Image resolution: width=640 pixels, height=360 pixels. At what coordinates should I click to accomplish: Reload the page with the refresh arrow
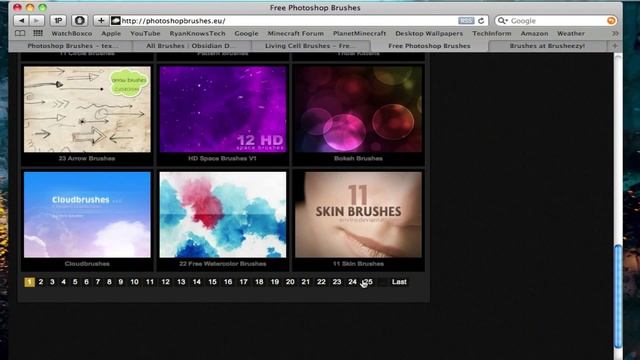(x=481, y=21)
